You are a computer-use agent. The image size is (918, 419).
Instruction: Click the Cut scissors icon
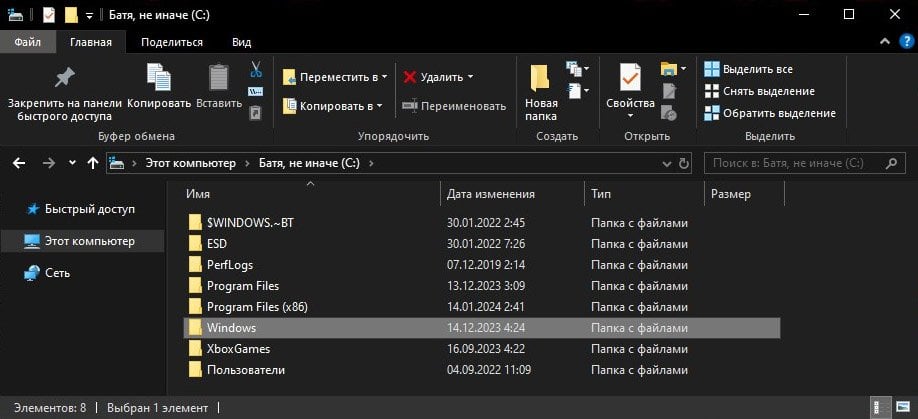click(x=256, y=69)
